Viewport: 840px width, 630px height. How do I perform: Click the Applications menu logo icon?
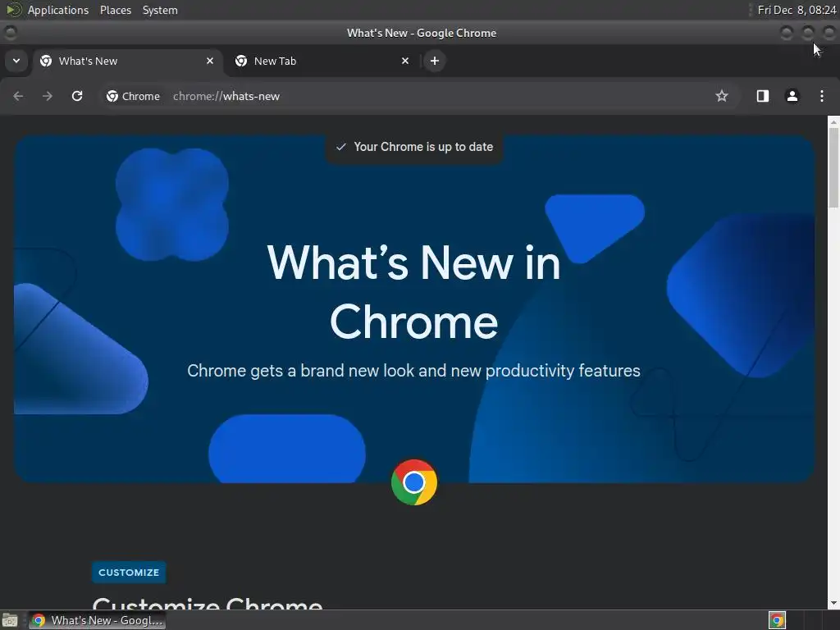(13, 10)
